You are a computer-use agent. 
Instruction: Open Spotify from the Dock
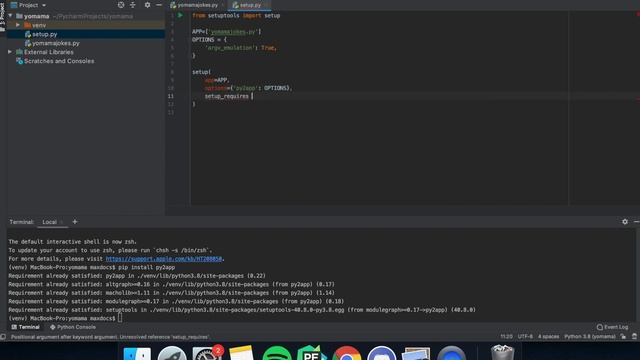click(276, 353)
